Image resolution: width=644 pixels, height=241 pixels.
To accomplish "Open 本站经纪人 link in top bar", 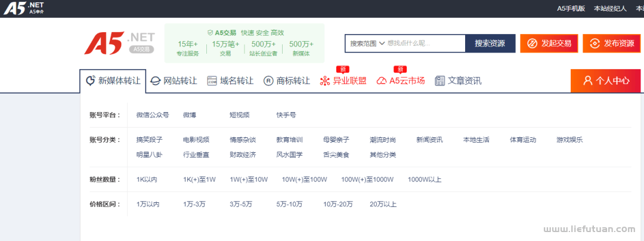I will click(611, 8).
